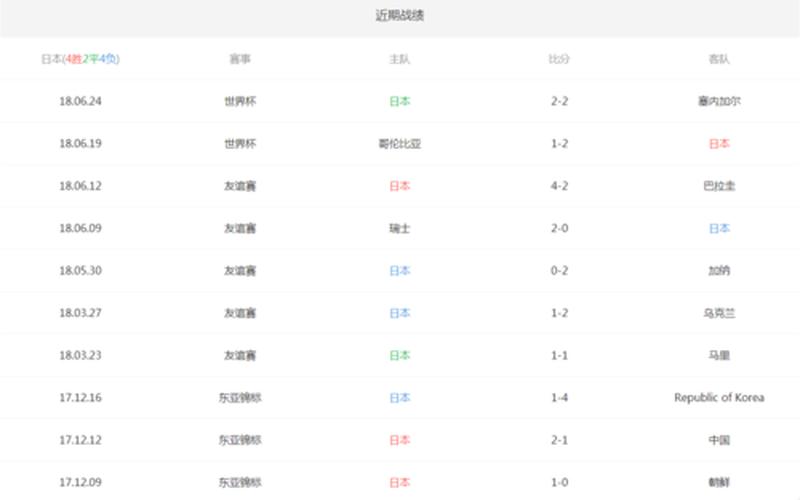
Task: Click blue 日本 in the 18.03.27 row
Action: pyautogui.click(x=399, y=313)
